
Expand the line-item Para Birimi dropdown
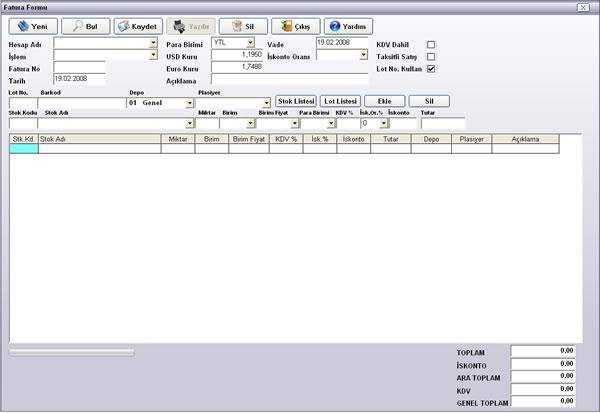331,123
